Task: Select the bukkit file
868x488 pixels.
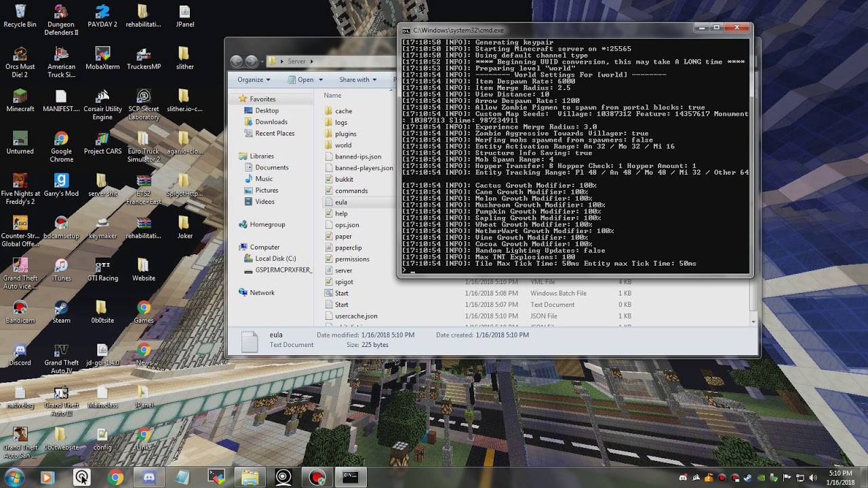Action: 344,180
